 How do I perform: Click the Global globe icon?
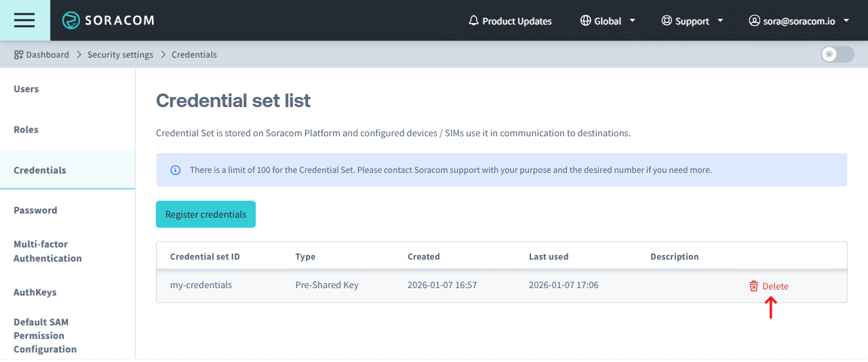[586, 21]
